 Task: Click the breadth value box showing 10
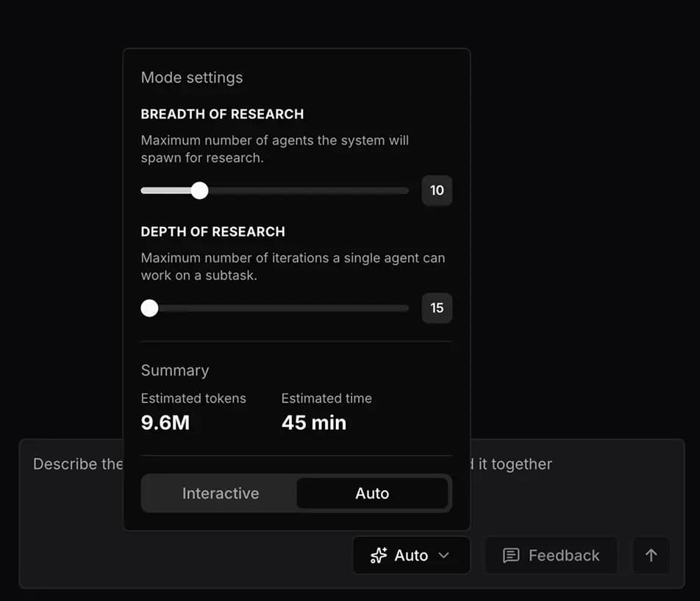point(437,190)
